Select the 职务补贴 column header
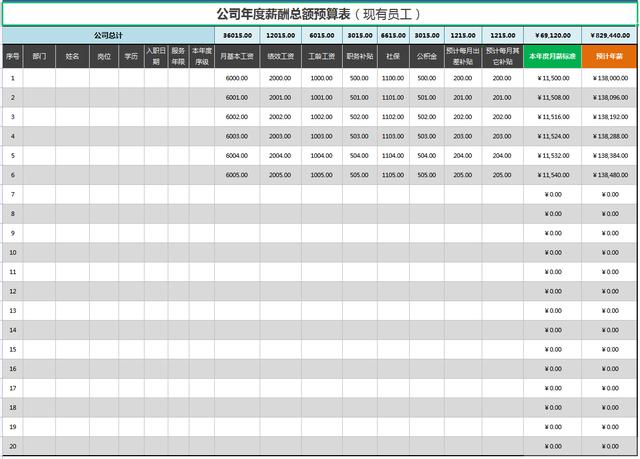Viewport: 640px width, 459px height. pos(360,56)
